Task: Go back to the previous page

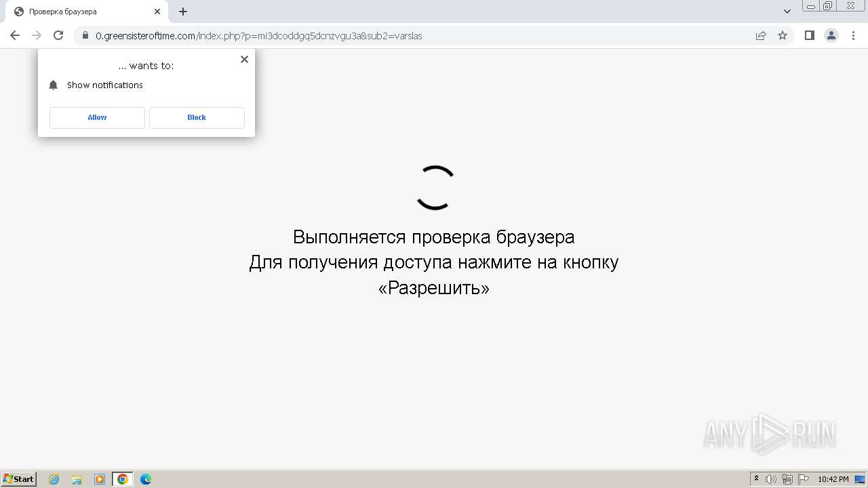Action: click(x=15, y=35)
